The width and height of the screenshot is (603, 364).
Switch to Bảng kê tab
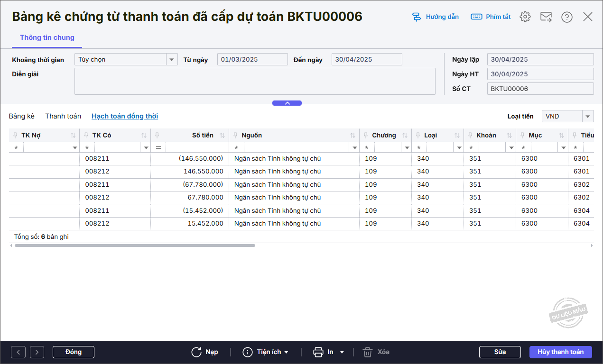pos(22,116)
